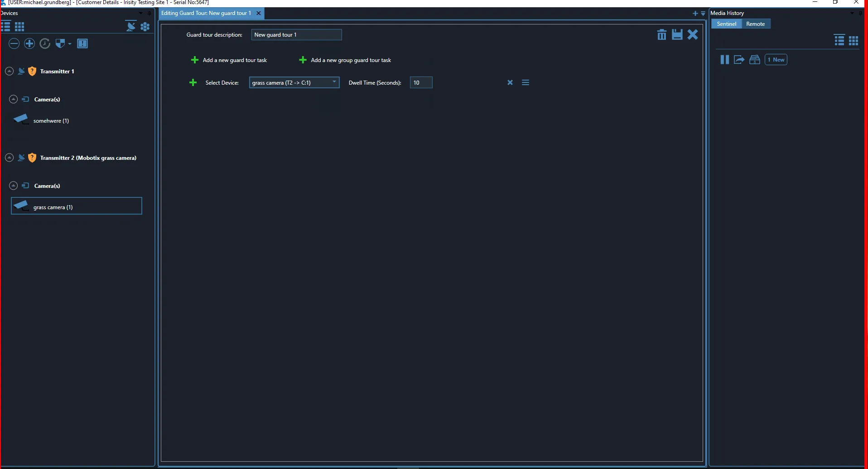Click the locked archive drawer icon
This screenshot has width=868, height=469.
pyautogui.click(x=755, y=60)
